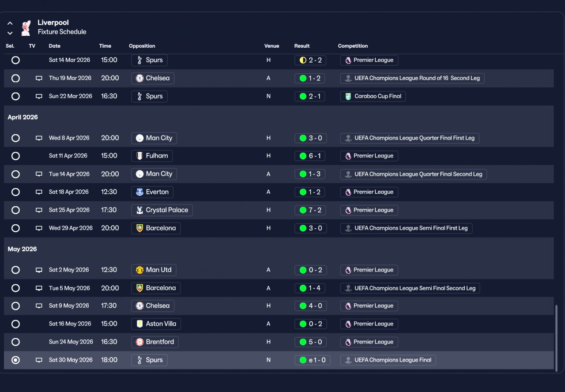Open Crystal Palace opposition button

coord(162,210)
